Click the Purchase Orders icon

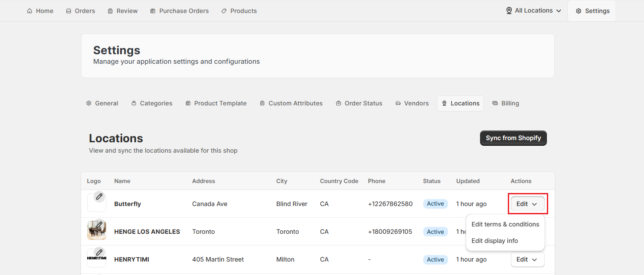[x=153, y=11]
